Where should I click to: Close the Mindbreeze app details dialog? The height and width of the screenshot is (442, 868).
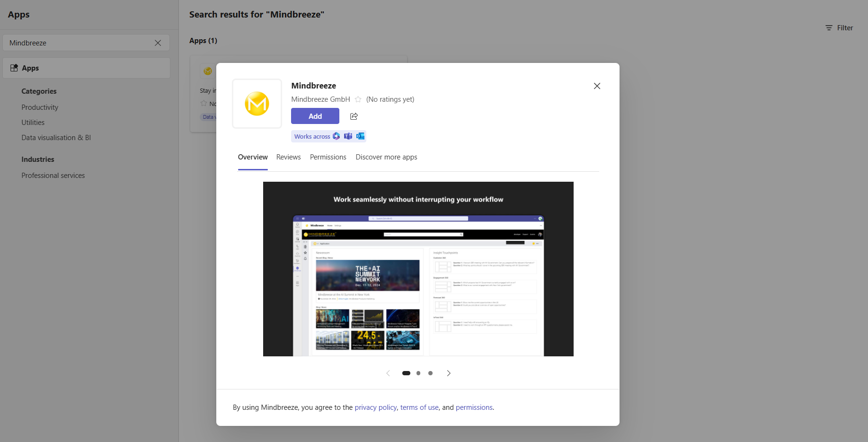597,86
